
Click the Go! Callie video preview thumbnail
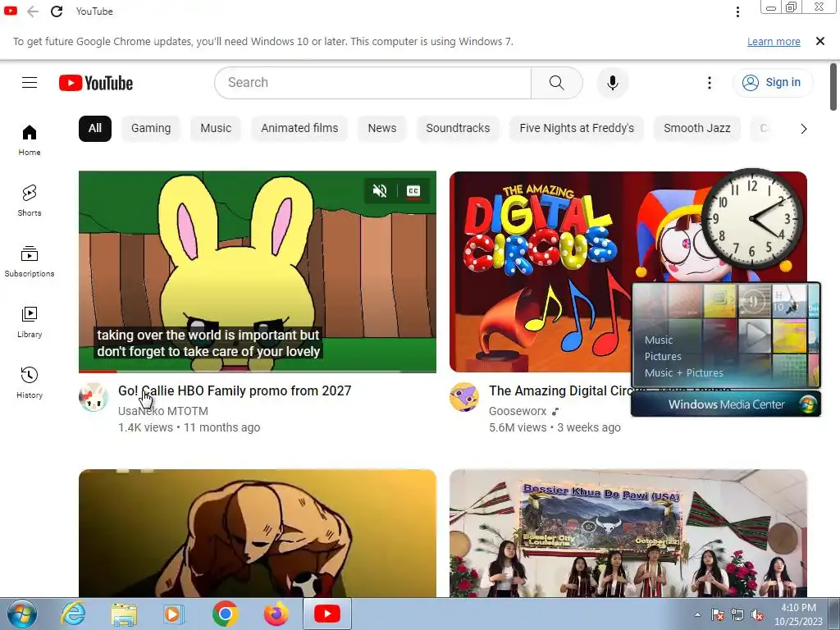(x=257, y=271)
